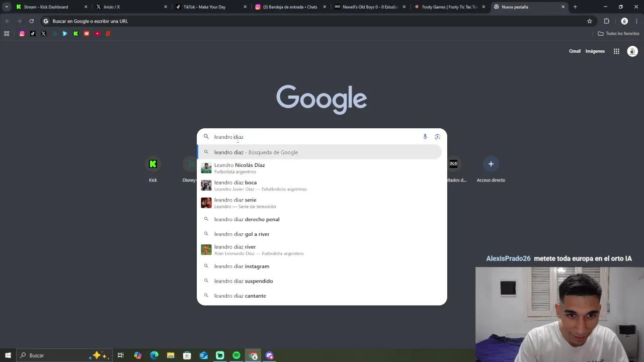The width and height of the screenshot is (644, 362).
Task: Open the TikTok bookmark icon
Action: click(33, 34)
